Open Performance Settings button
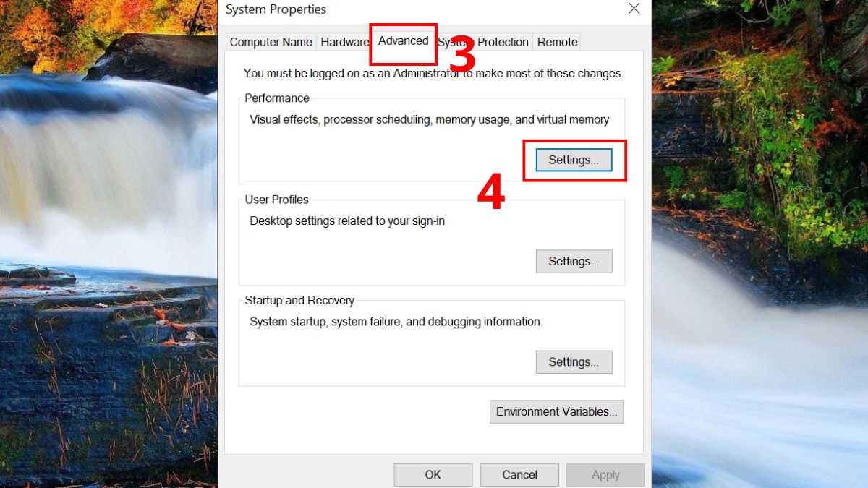Image resolution: width=868 pixels, height=488 pixels. point(574,160)
